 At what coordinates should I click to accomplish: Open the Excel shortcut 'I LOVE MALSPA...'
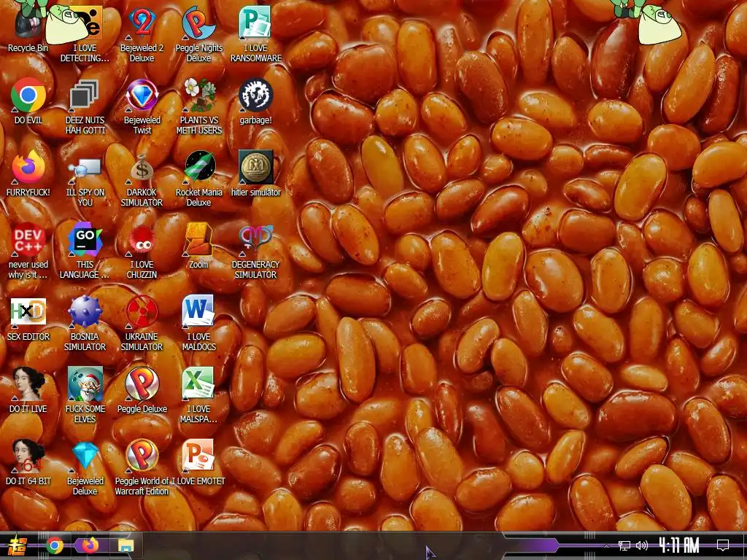pyautogui.click(x=198, y=394)
